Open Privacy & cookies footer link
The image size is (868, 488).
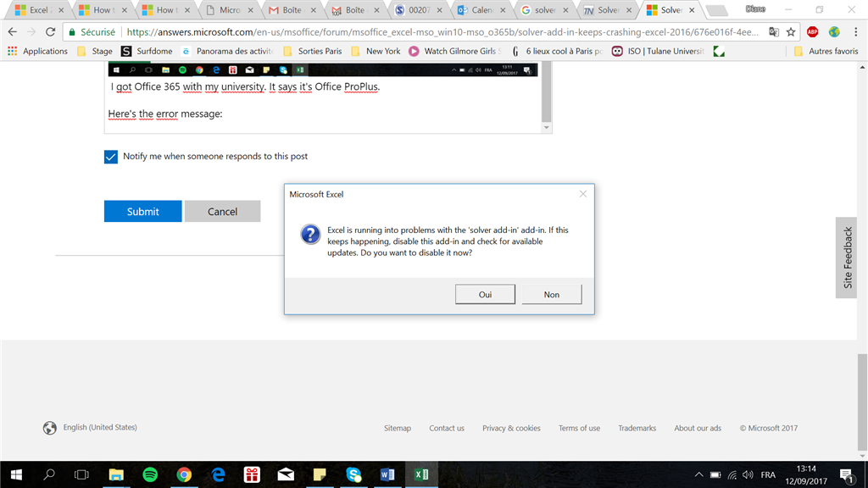tap(511, 428)
